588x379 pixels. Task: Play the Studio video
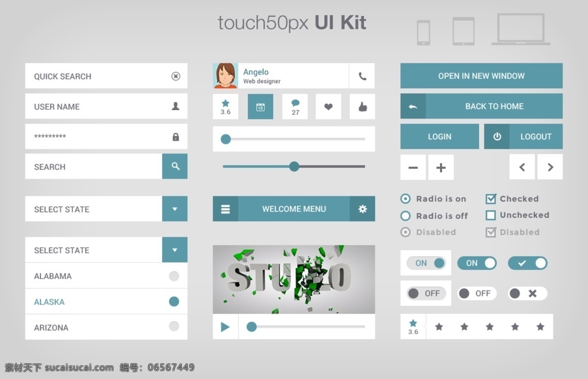coord(225,327)
